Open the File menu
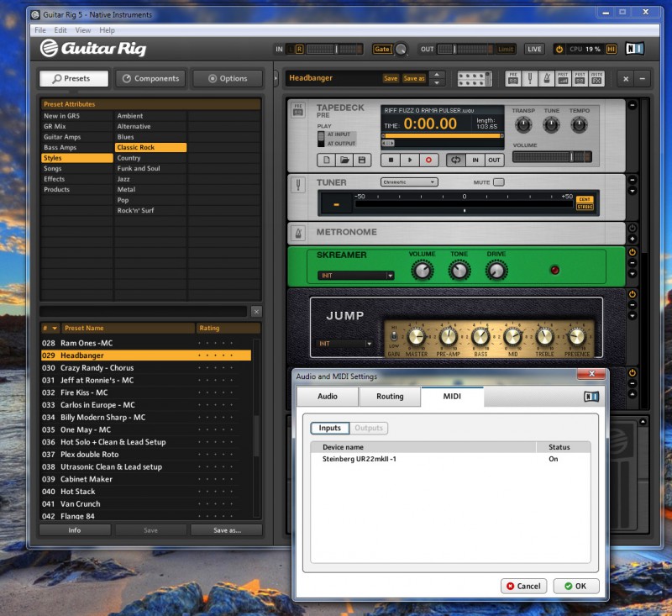Image resolution: width=672 pixels, height=616 pixels. [x=40, y=30]
